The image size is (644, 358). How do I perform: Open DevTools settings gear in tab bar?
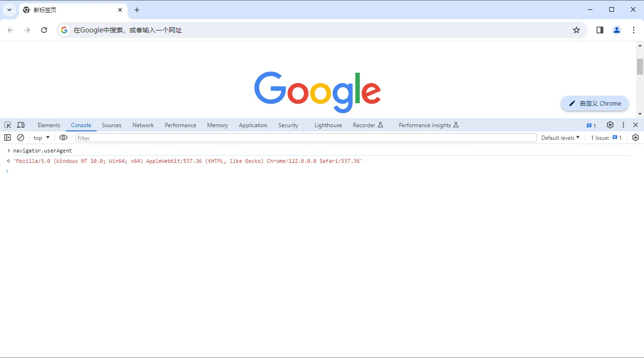(x=610, y=125)
